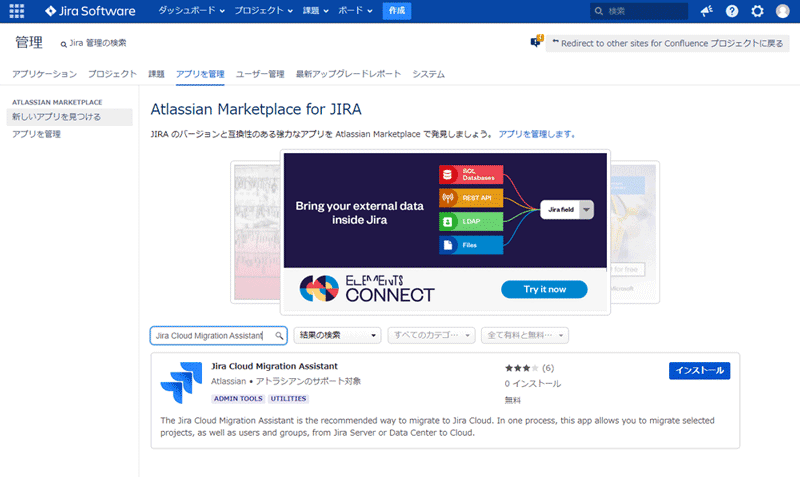Open Jira Cloud Migration Assistant title link
The height and width of the screenshot is (477, 800).
(x=274, y=366)
